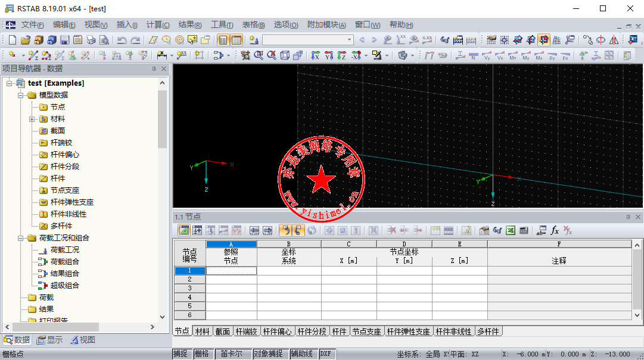Screen dimensions: 644x360
Task: Switch to the 显示 navigator tab
Action: click(49, 340)
